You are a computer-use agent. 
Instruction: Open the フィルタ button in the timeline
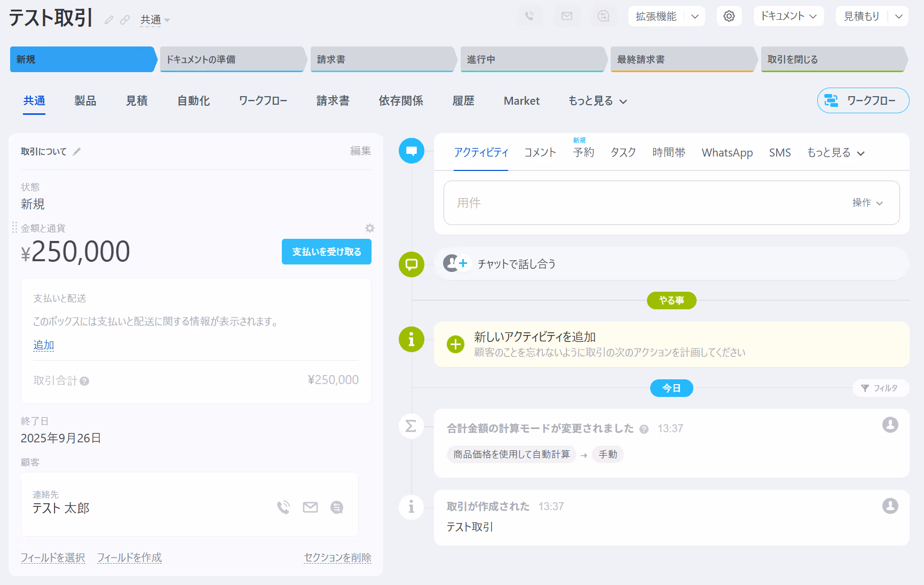[x=881, y=388]
